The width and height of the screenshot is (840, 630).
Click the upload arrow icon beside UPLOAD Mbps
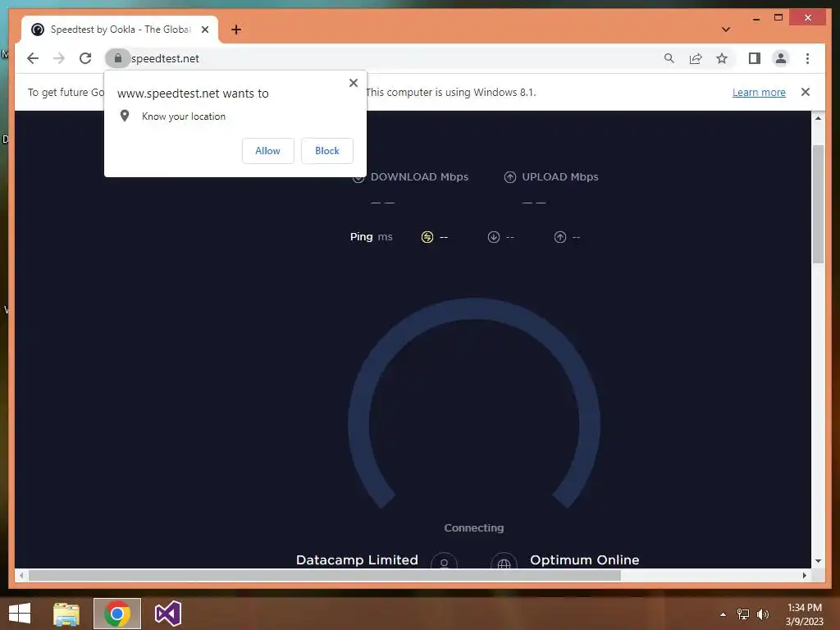(510, 177)
